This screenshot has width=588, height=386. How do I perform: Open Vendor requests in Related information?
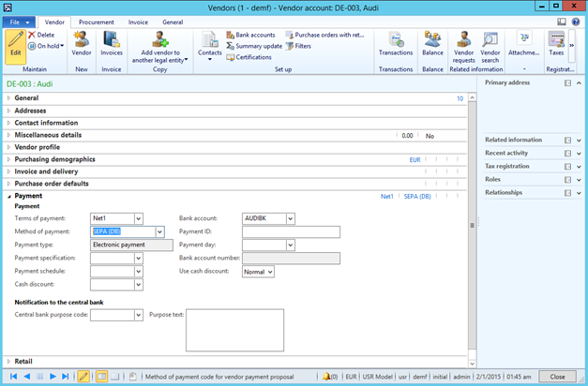463,44
